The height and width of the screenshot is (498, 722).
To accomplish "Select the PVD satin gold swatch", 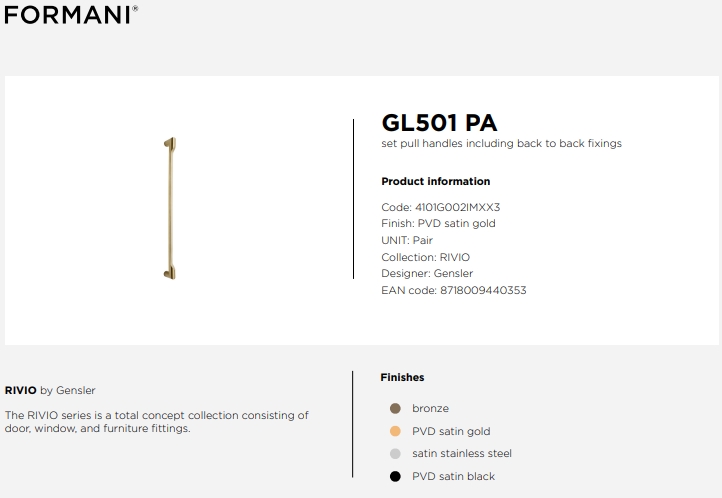I will click(395, 431).
